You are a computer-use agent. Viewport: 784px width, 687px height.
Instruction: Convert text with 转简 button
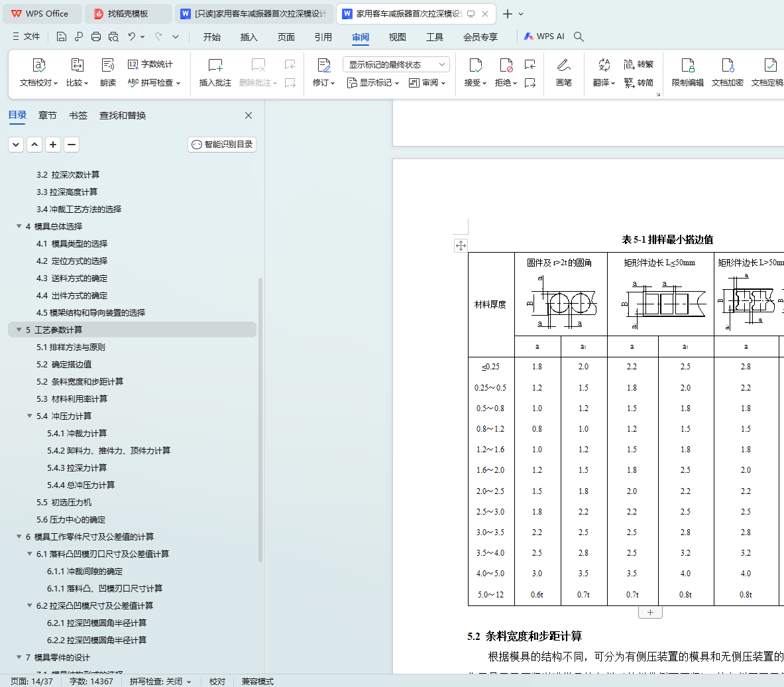(x=638, y=83)
